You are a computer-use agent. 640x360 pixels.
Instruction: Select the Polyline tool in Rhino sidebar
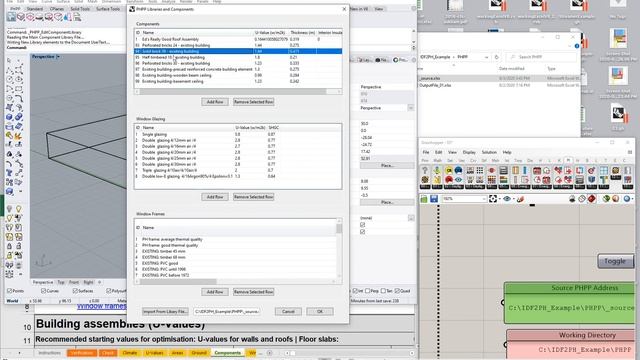[x=9, y=70]
